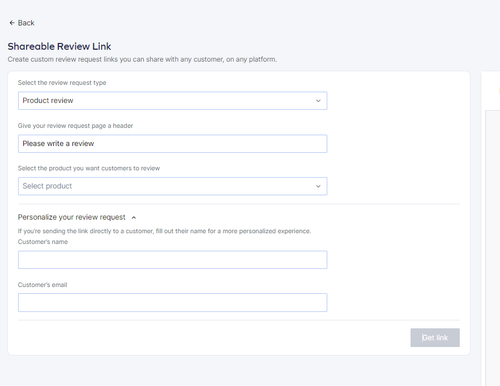Screen dimensions: 500x386
Task: Focus the Customer's name input field
Action: coord(173,260)
